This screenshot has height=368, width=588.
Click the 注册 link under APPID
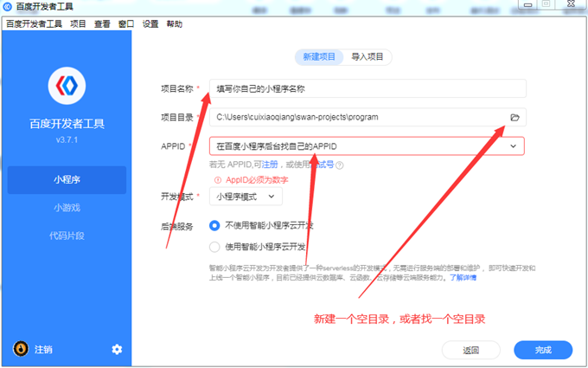[x=270, y=165]
